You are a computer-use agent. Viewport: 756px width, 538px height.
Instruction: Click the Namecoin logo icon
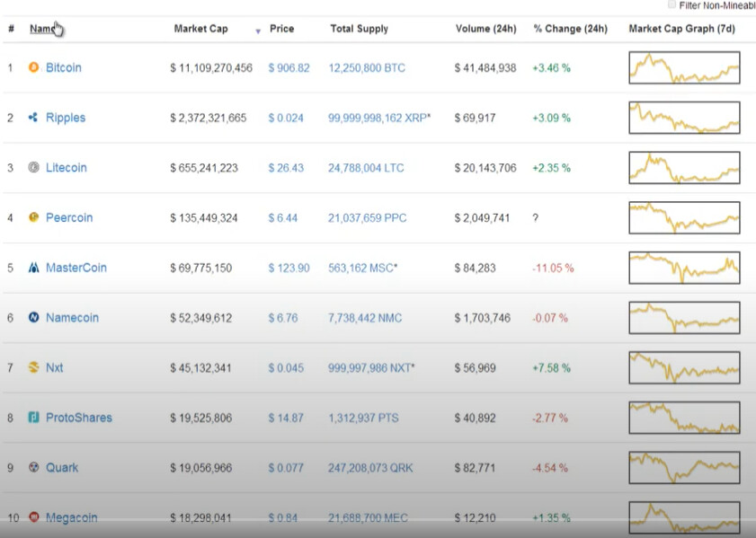pos(34,317)
